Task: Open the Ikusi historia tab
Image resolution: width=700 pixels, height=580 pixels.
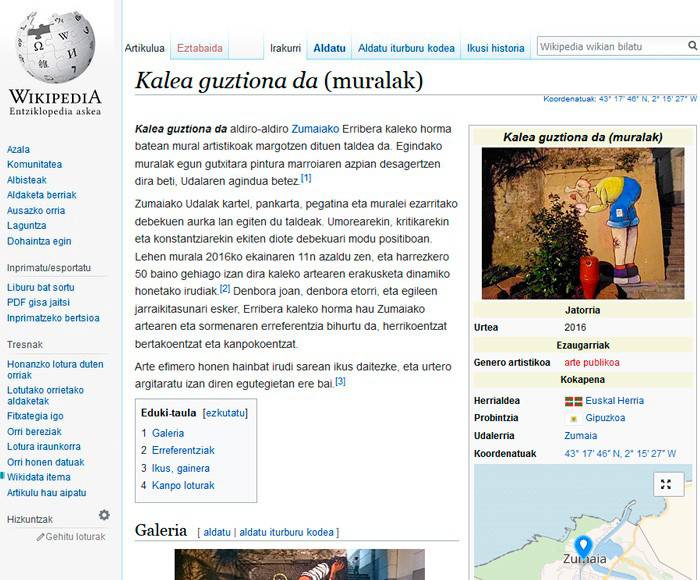Action: tap(496, 48)
